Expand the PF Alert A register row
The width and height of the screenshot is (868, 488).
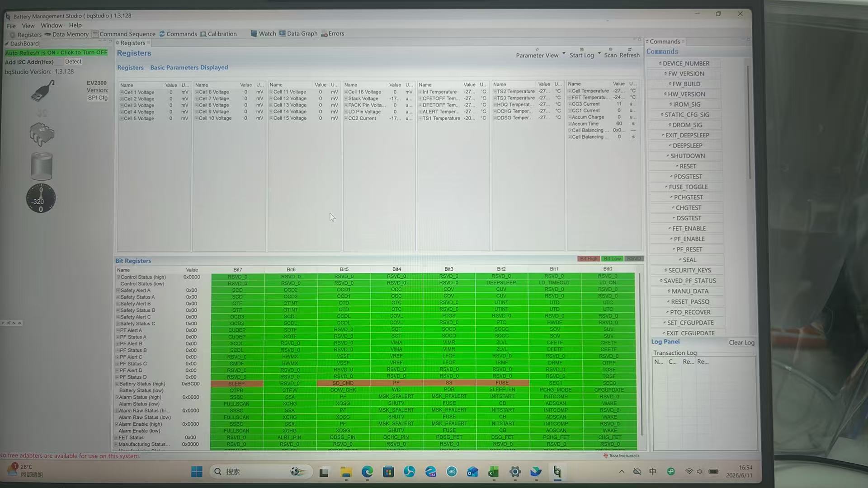point(118,330)
